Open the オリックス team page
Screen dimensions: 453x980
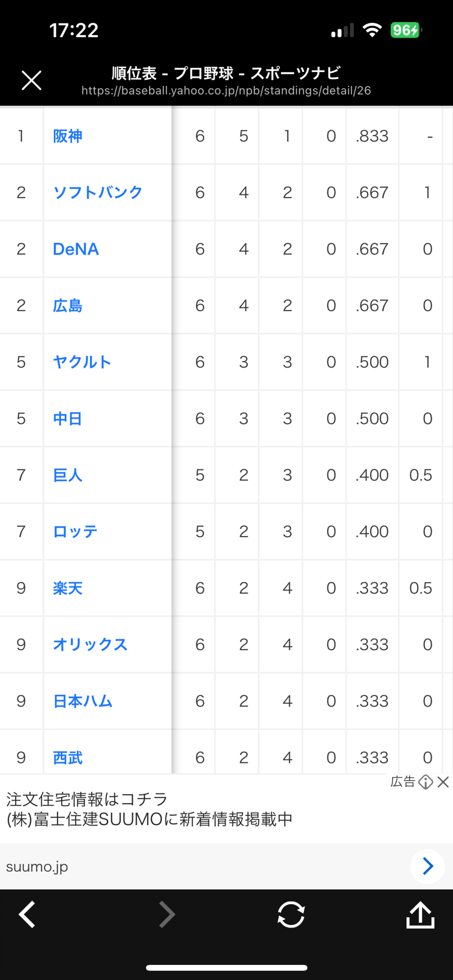click(90, 644)
